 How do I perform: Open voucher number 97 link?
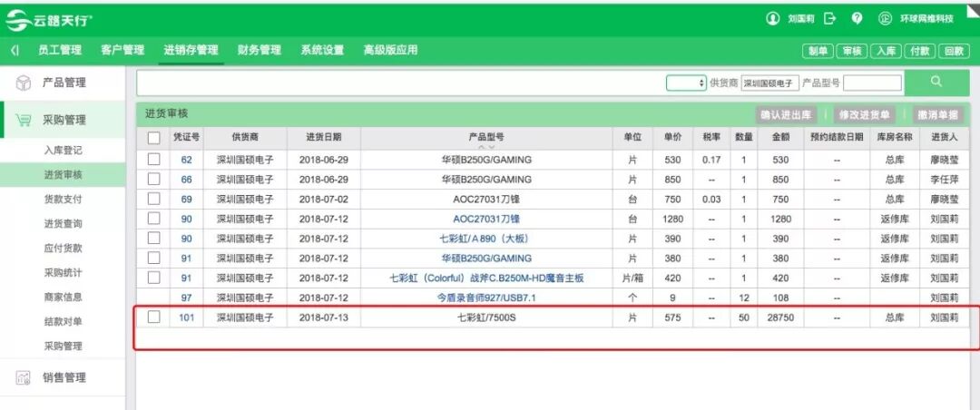click(186, 298)
